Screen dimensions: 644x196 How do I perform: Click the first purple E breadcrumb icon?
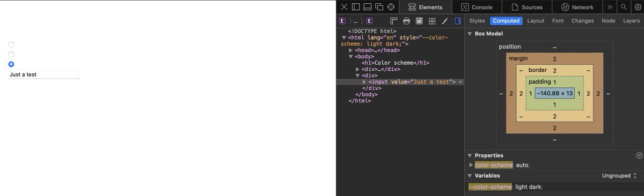pyautogui.click(x=342, y=21)
